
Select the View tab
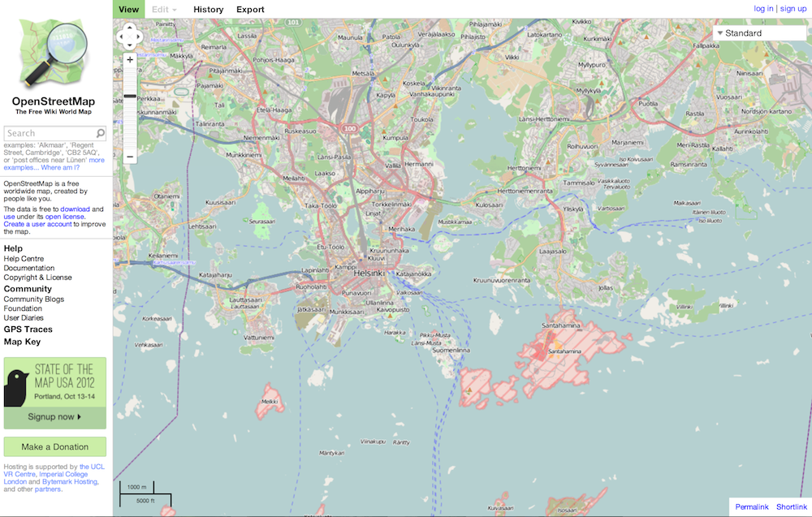coord(128,10)
